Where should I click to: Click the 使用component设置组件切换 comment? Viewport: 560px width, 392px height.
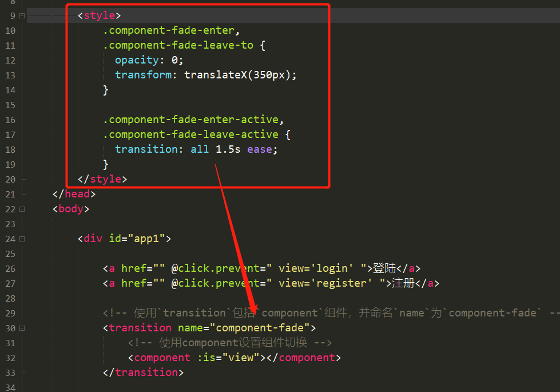[x=229, y=343]
